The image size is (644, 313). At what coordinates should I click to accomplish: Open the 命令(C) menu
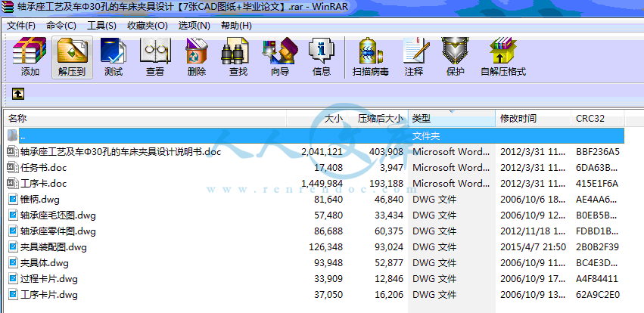[x=61, y=26]
